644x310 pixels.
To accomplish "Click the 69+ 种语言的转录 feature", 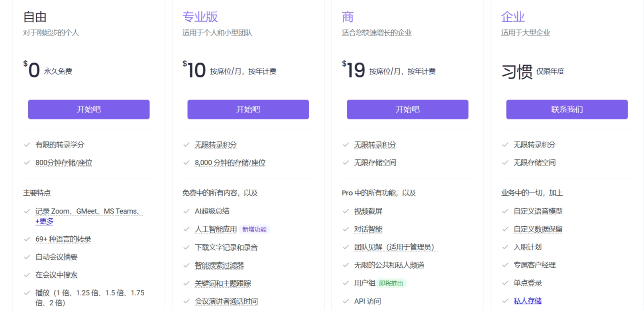I will pos(63,239).
